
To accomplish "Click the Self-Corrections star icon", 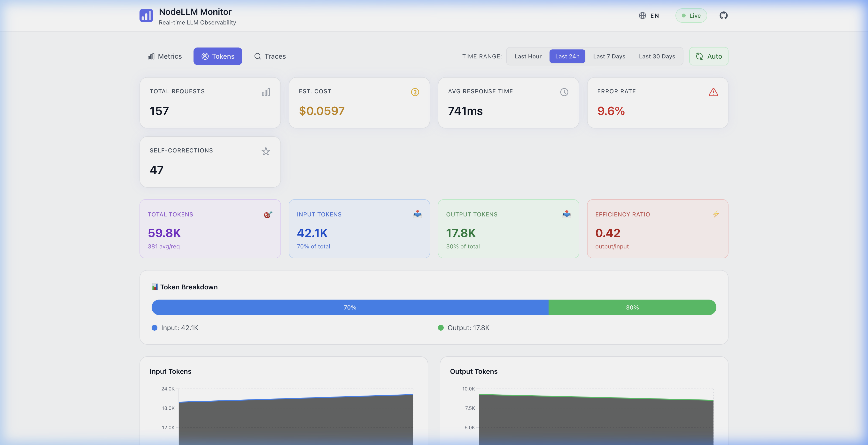I will click(x=265, y=151).
